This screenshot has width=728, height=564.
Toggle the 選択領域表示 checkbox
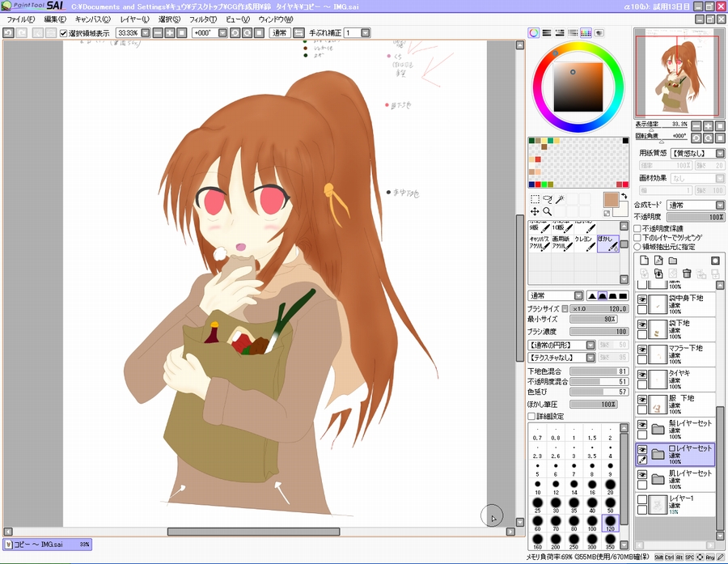64,33
